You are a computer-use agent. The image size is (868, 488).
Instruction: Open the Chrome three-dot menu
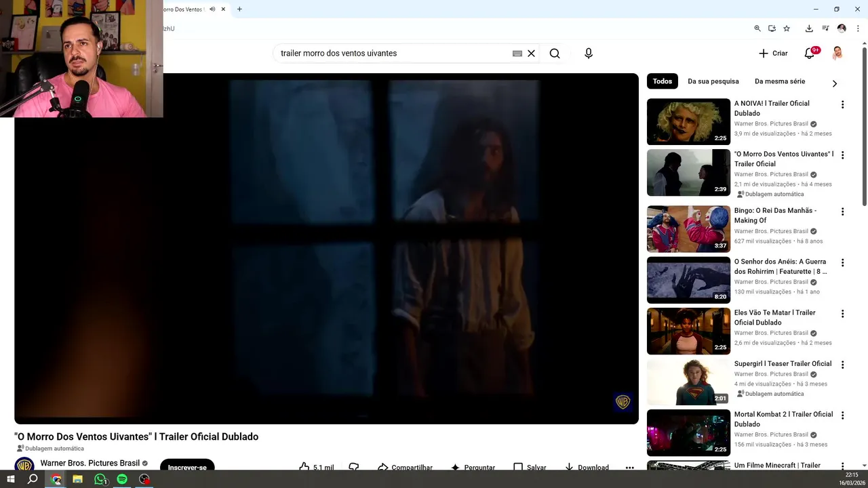click(x=858, y=28)
